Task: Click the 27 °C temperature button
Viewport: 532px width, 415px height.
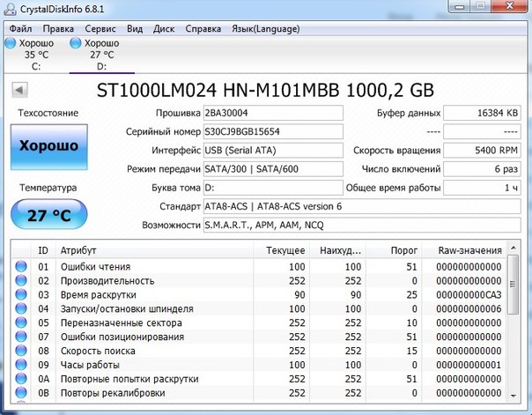Action: click(49, 213)
